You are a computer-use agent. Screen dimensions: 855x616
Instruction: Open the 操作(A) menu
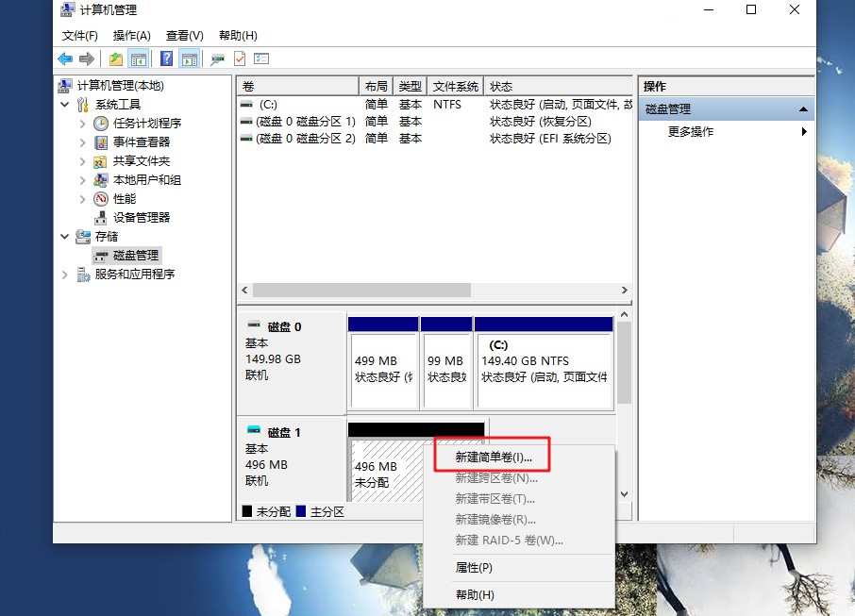click(x=131, y=36)
